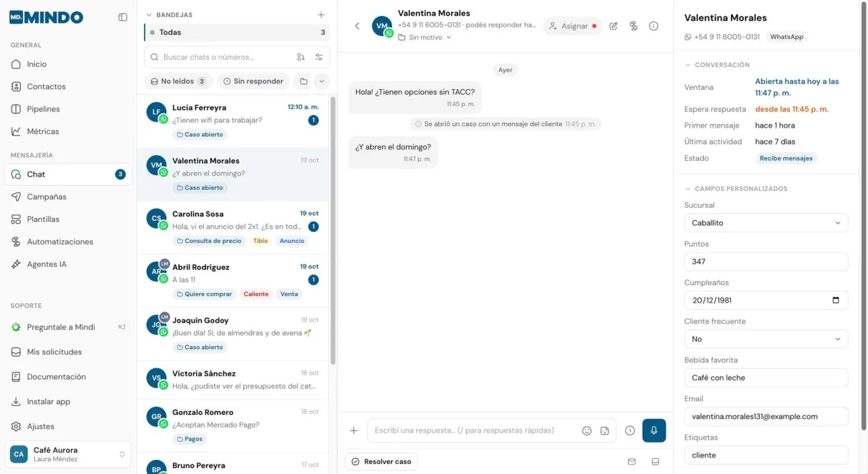Image resolution: width=868 pixels, height=474 pixels.
Task: Click the sort chats icon in search bar
Action: [301, 57]
